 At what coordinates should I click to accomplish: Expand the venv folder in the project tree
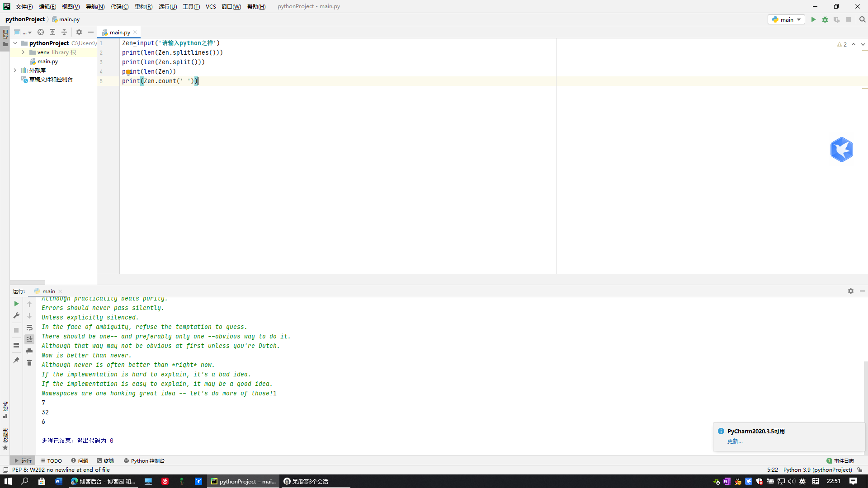coord(23,52)
